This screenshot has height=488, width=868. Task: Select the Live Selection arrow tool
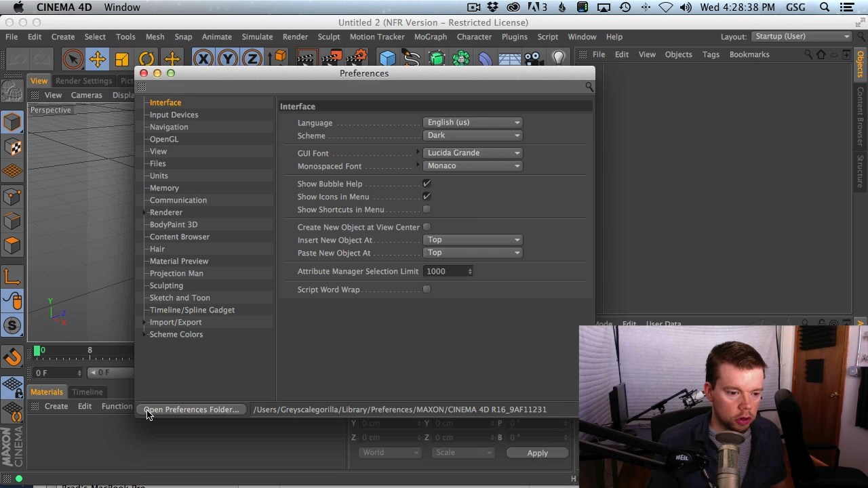[73, 60]
